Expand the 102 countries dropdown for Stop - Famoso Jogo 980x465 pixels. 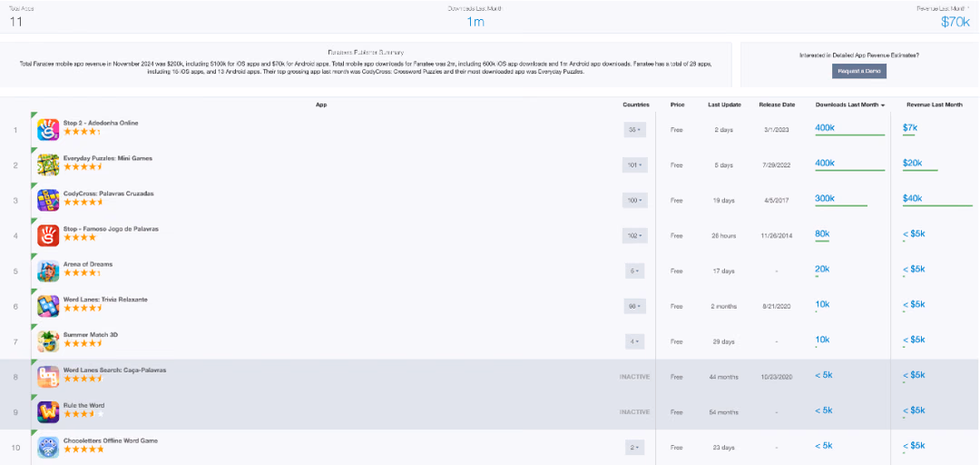tap(635, 236)
